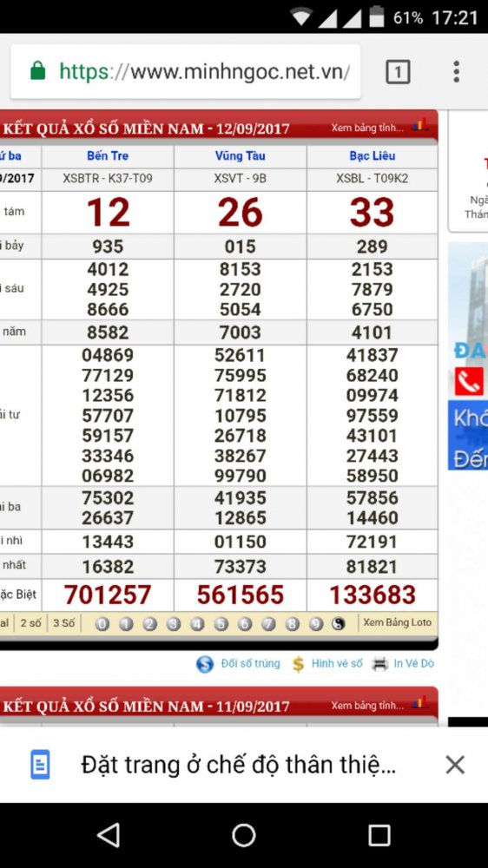Viewport: 488px width, 868px height.
Task: Open Xem bảng tính for 12/09/2017
Action: [x=368, y=128]
